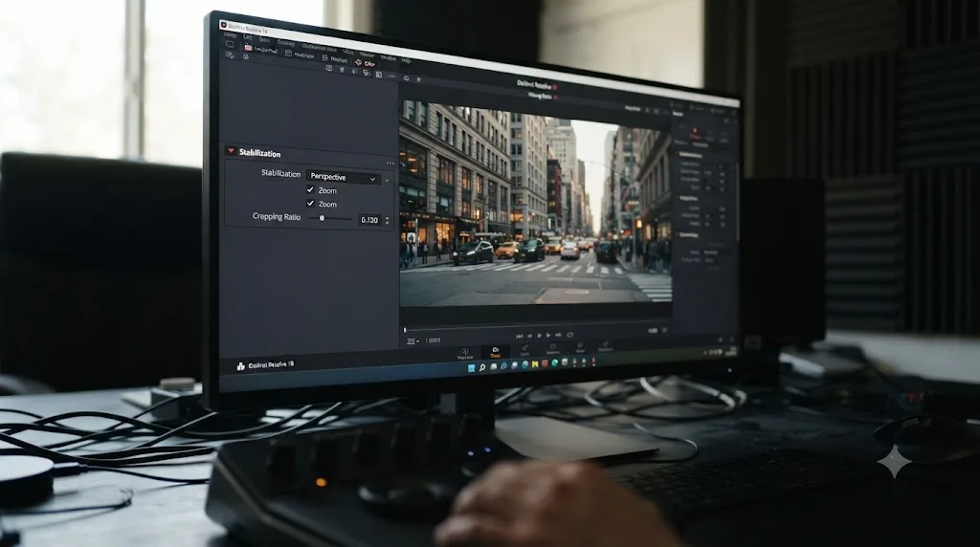Image resolution: width=980 pixels, height=547 pixels.
Task: Open Windows taskbar search magnifier
Action: click(x=482, y=368)
